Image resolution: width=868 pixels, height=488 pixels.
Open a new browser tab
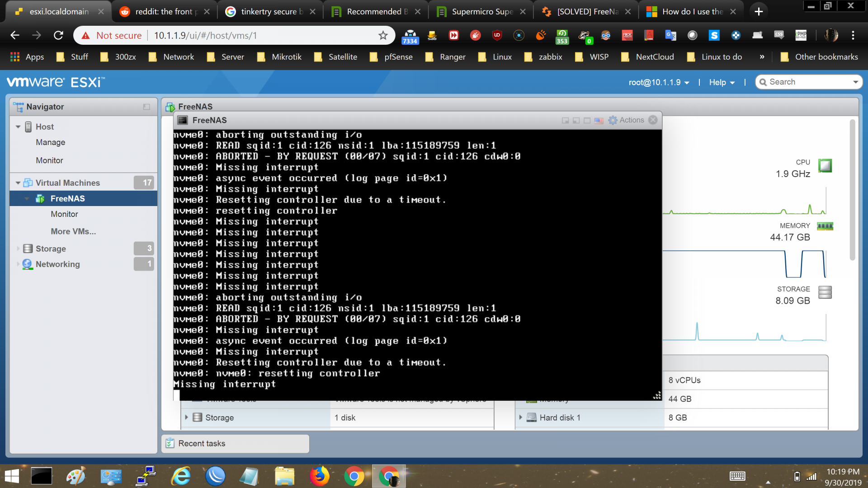pos(759,12)
